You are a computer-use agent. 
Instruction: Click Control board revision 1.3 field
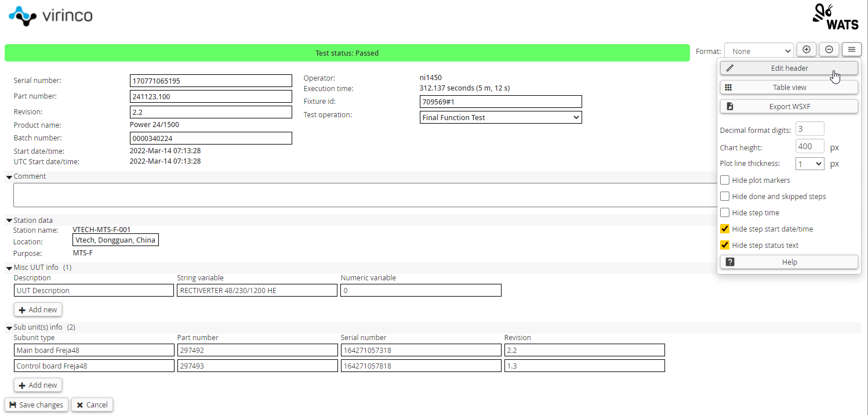coord(584,366)
